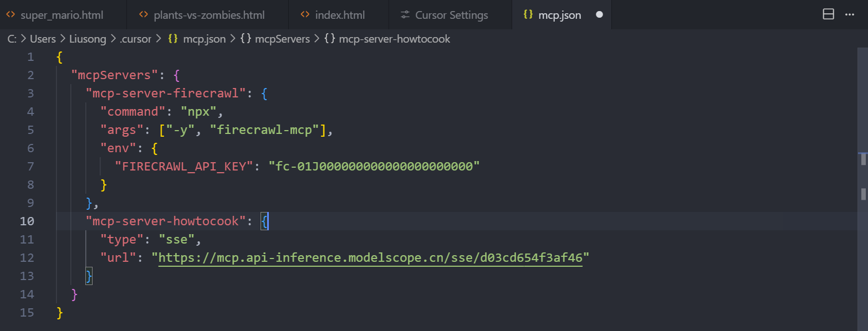The width and height of the screenshot is (868, 331).
Task: Click the "url" key on line 12
Action: coord(118,258)
